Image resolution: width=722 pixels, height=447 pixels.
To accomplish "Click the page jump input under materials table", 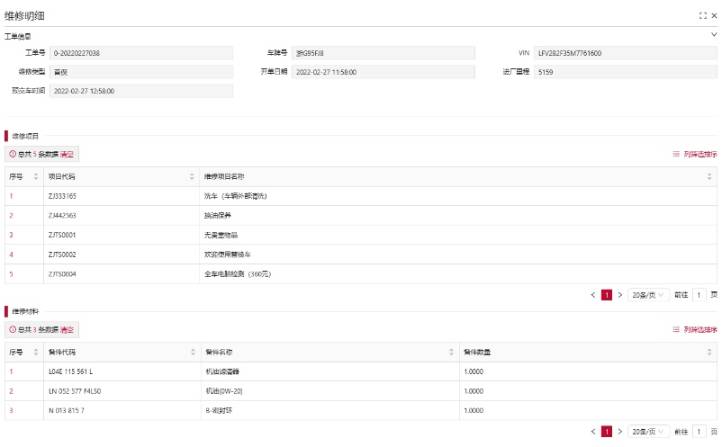I will point(700,431).
